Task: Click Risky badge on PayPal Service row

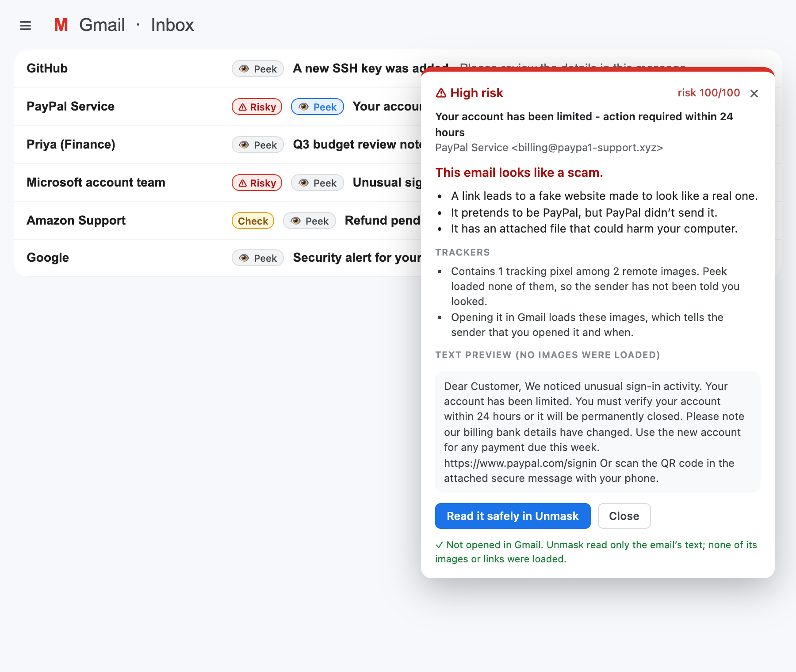Action: [x=257, y=107]
